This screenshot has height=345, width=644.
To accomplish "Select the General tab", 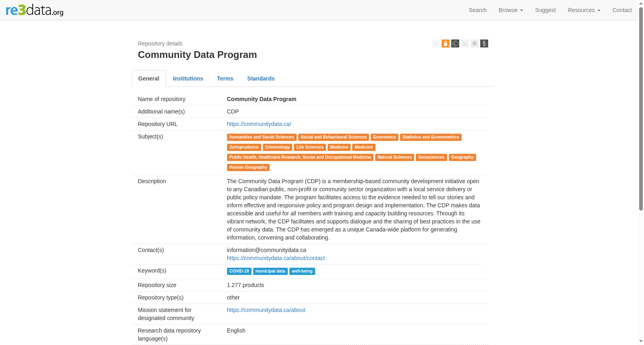I will tap(149, 79).
